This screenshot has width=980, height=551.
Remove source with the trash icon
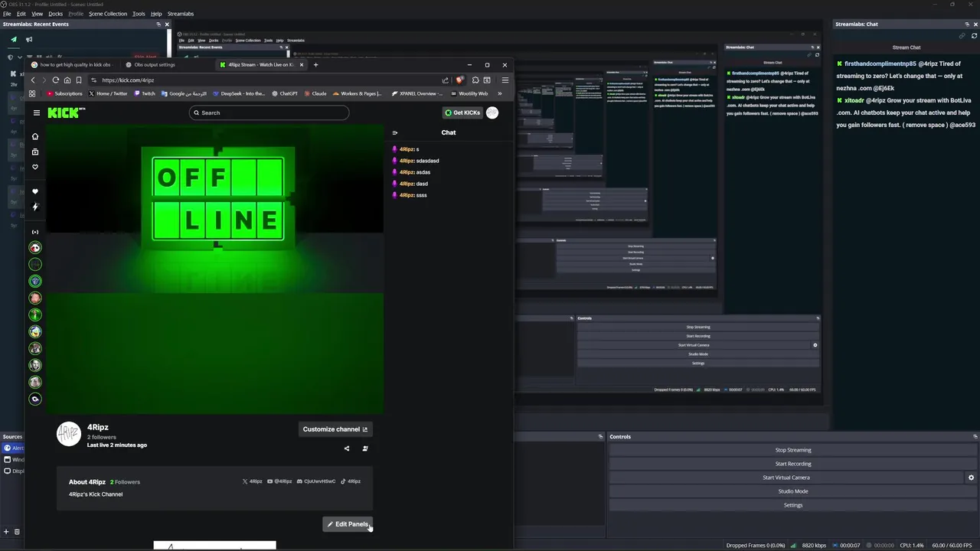pos(17,532)
